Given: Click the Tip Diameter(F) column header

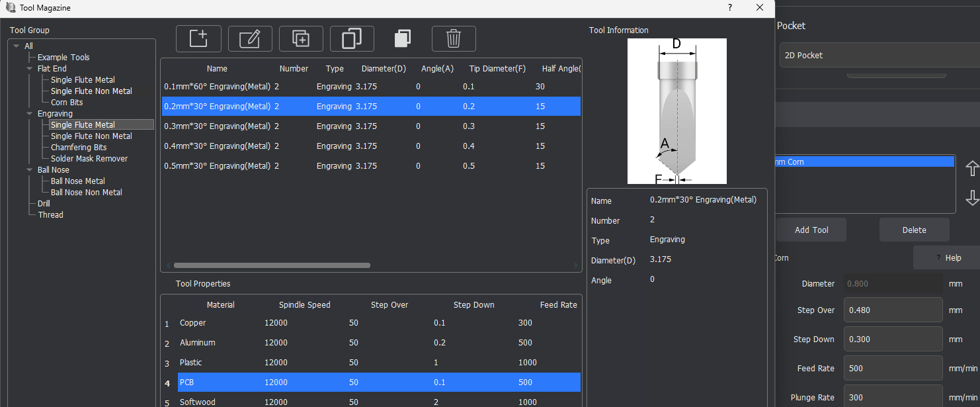Looking at the screenshot, I should [x=497, y=69].
